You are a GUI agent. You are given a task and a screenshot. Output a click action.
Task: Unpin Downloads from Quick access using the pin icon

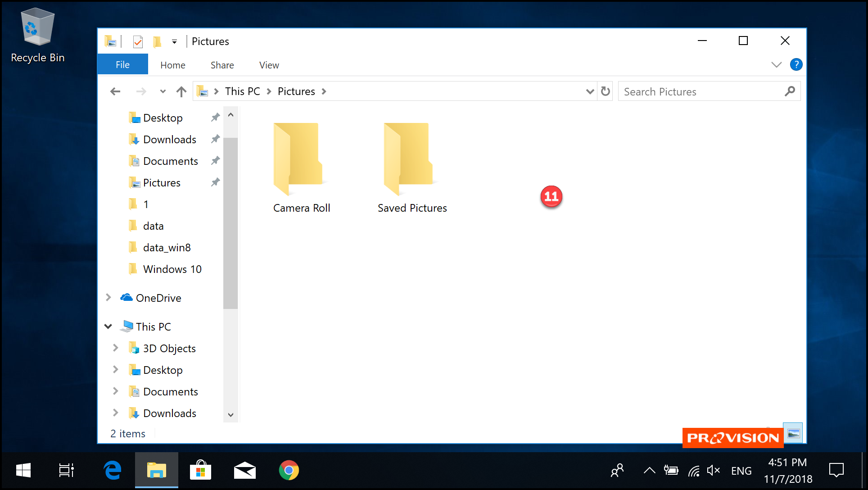(x=215, y=139)
